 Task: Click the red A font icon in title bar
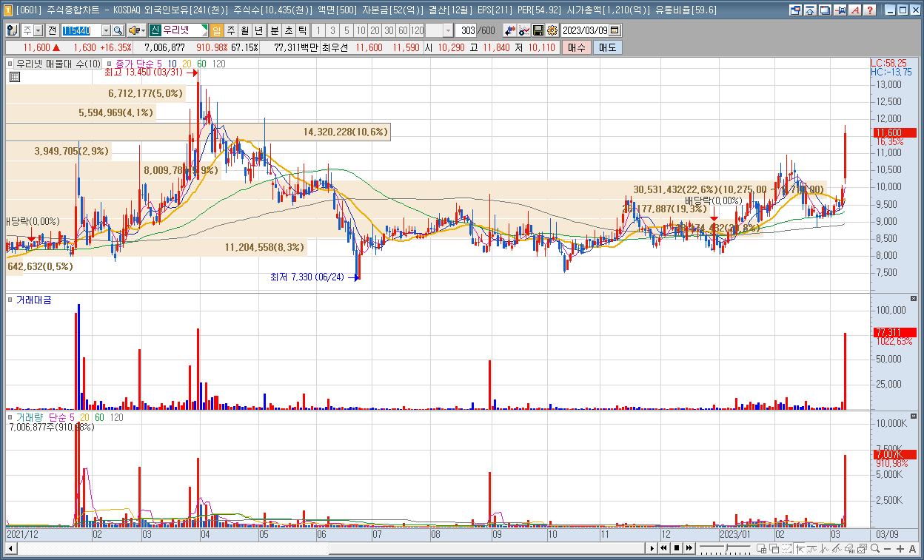click(x=855, y=10)
